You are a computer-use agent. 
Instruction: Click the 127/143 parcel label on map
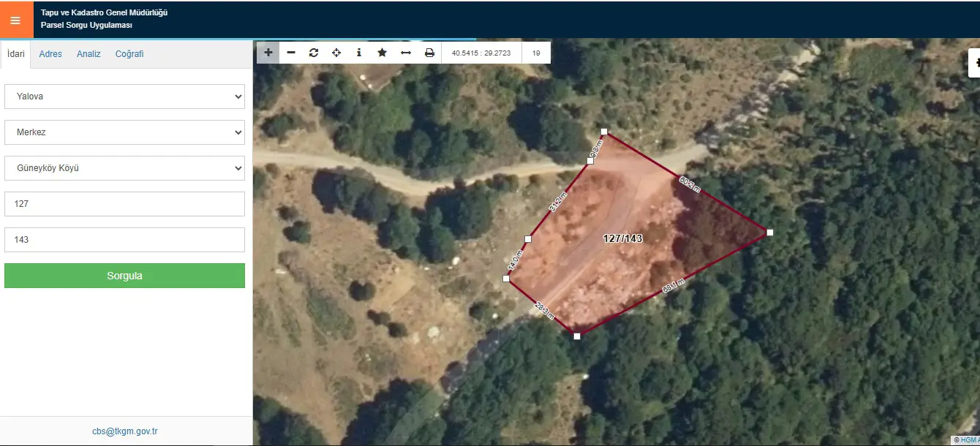click(x=622, y=239)
